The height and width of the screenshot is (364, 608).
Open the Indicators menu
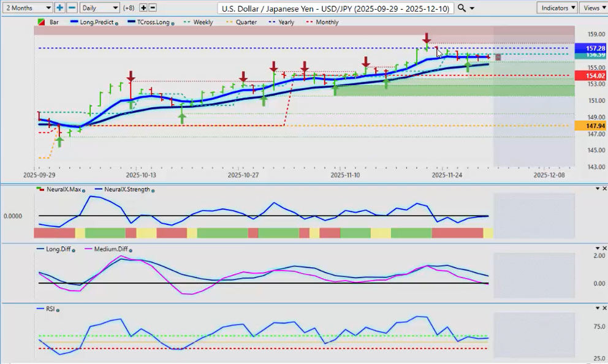[x=557, y=8]
